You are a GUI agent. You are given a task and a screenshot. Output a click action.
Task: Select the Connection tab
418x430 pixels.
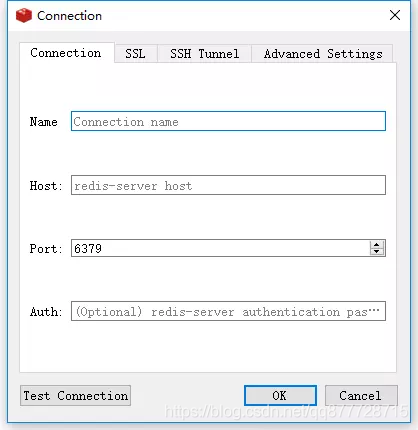(66, 53)
